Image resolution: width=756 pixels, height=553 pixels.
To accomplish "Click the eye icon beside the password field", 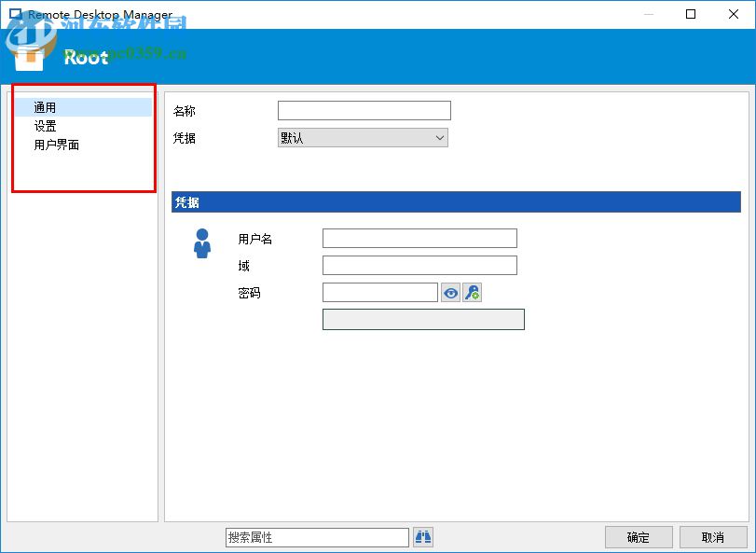I will [449, 292].
